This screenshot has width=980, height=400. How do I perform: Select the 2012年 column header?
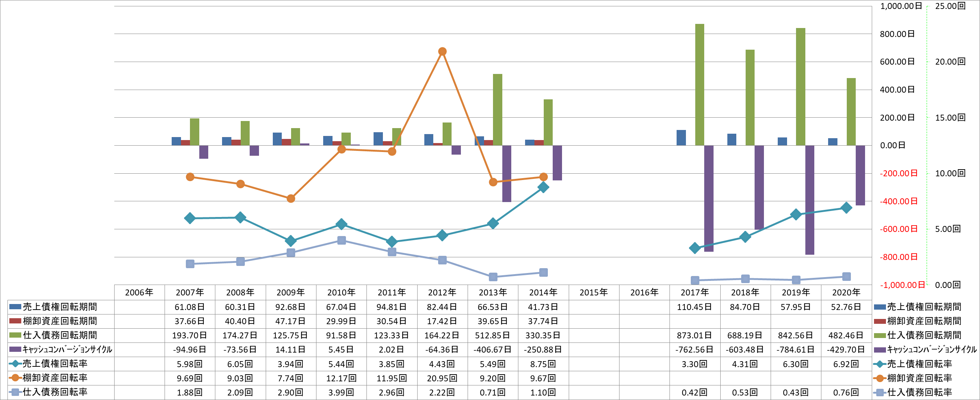(442, 292)
